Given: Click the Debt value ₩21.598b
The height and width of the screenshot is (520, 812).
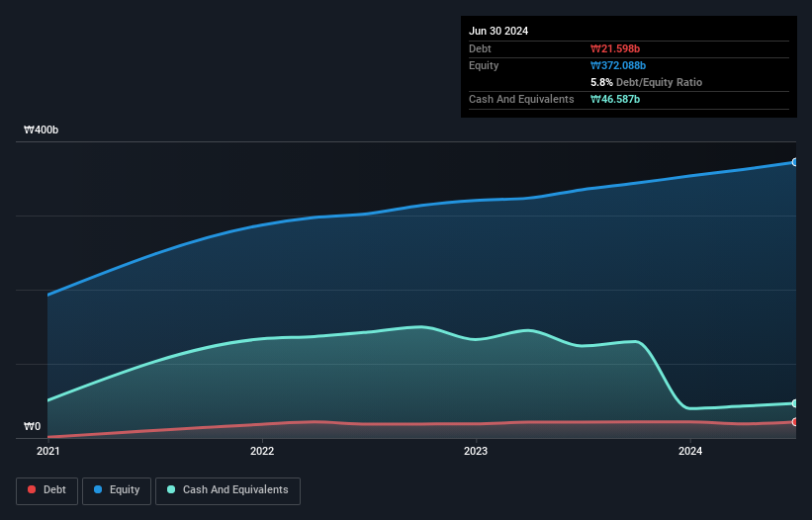Looking at the screenshot, I should (615, 48).
